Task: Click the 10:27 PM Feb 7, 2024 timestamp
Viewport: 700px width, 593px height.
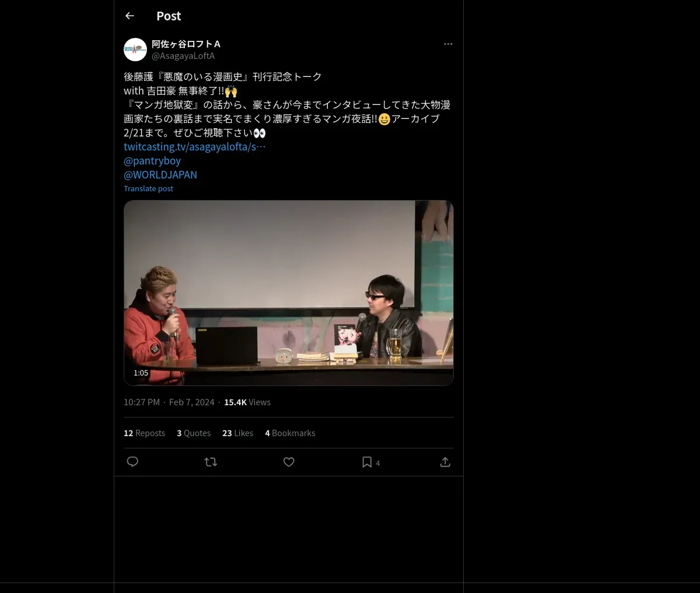Action: (169, 402)
